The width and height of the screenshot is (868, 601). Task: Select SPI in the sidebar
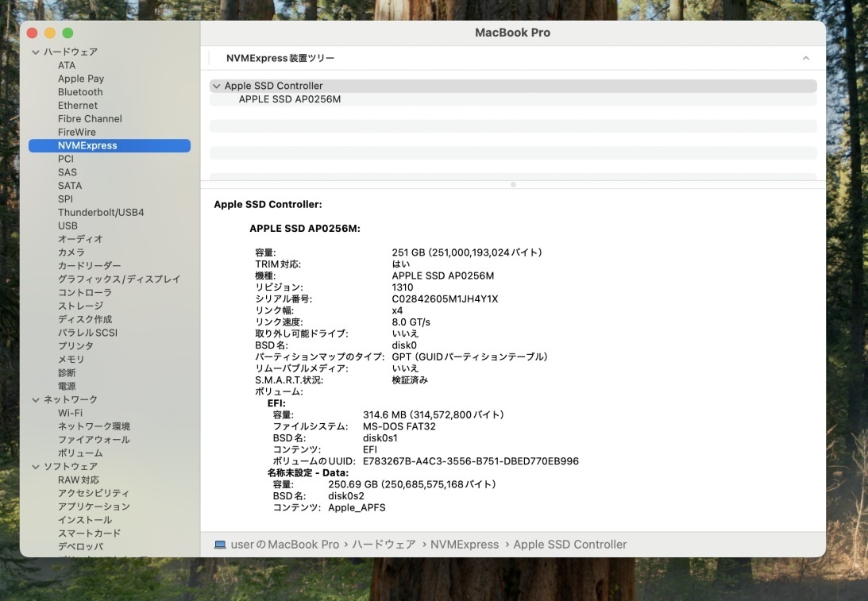[65, 198]
